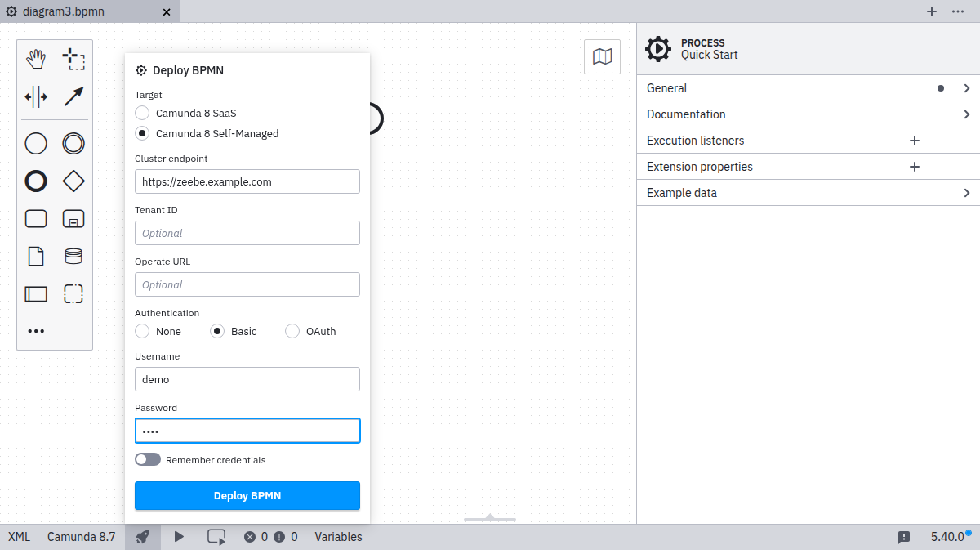
Task: Switch to the XML view
Action: [18, 537]
